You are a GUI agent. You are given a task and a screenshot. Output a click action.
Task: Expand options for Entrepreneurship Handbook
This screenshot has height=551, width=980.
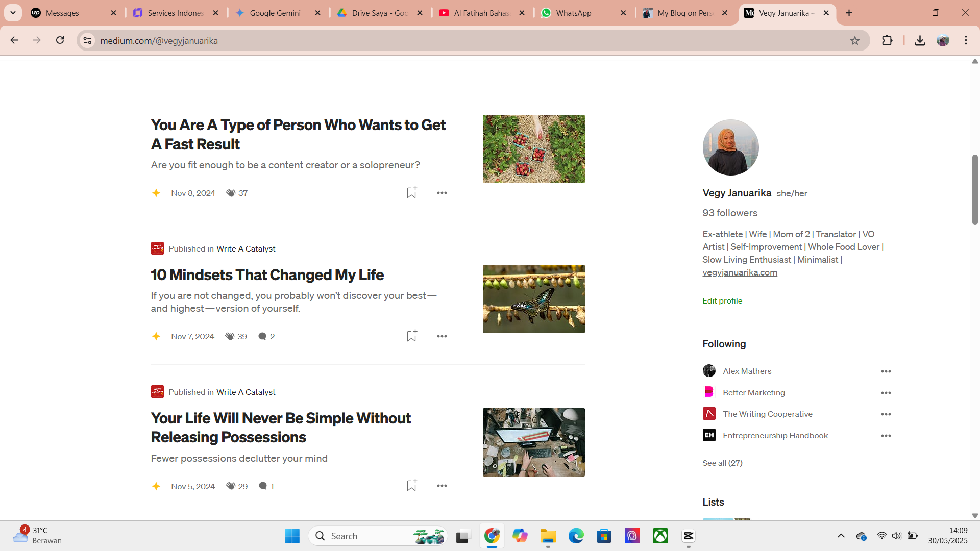click(886, 436)
